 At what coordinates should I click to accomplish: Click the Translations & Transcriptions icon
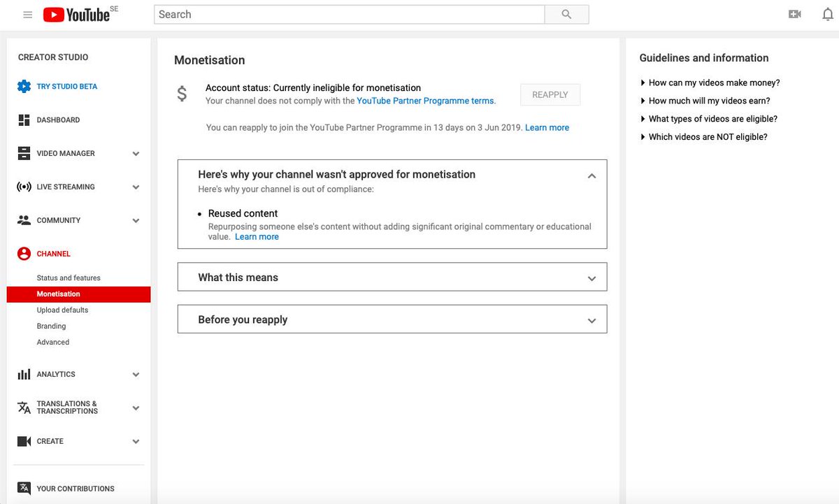click(x=24, y=408)
